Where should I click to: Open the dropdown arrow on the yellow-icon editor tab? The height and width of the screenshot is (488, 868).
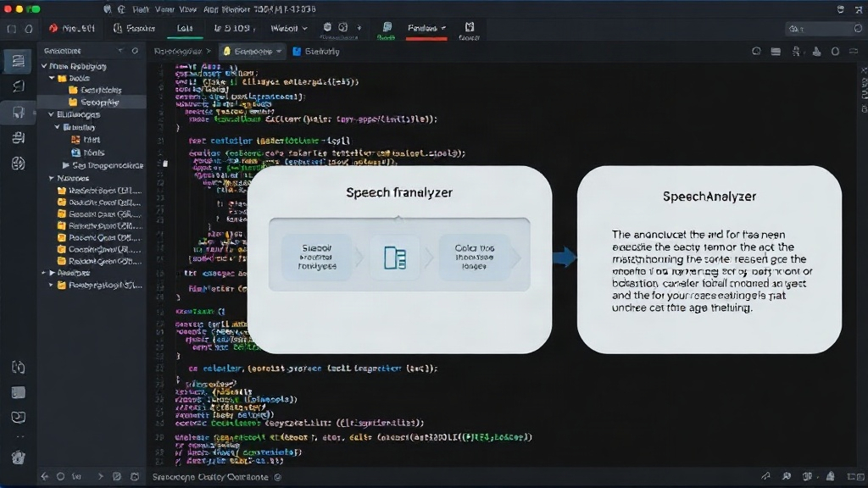click(x=278, y=52)
